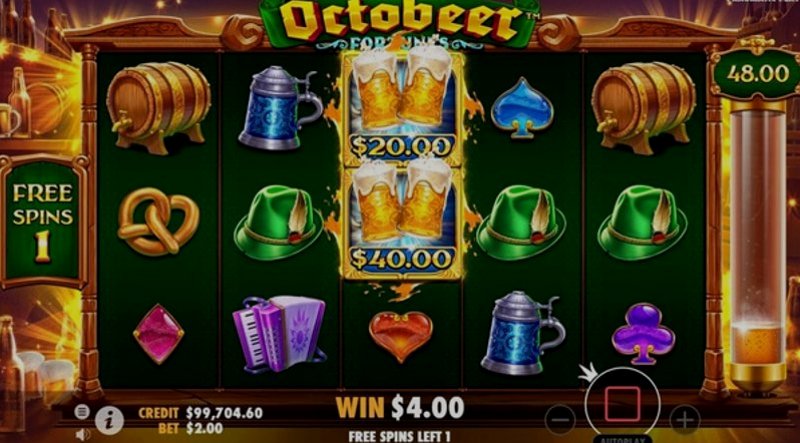The width and height of the screenshot is (800, 443).
Task: Open the hamburger menu icon
Action: [82, 411]
